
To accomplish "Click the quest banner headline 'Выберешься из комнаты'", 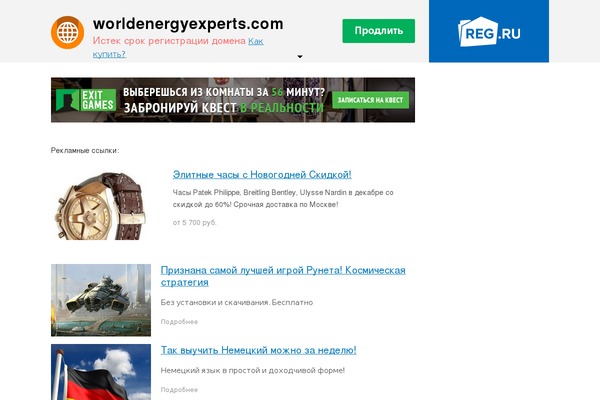I will 224,92.
